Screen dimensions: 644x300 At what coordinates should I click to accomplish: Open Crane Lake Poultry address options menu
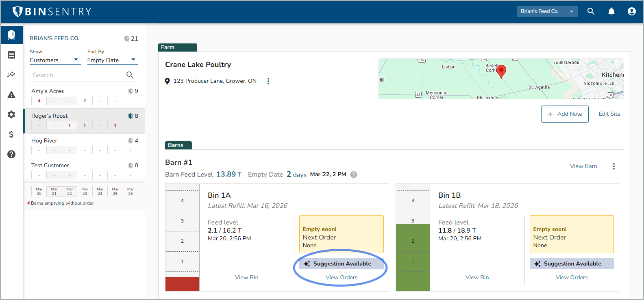tap(268, 81)
